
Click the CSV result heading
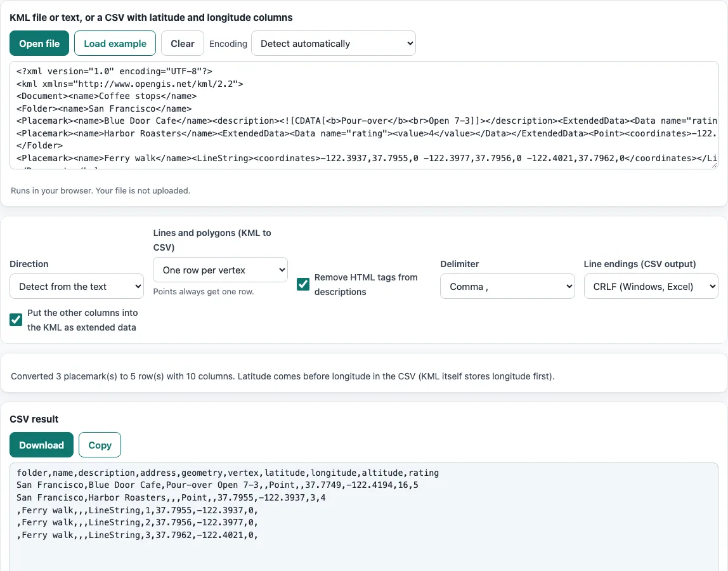pyautogui.click(x=34, y=419)
